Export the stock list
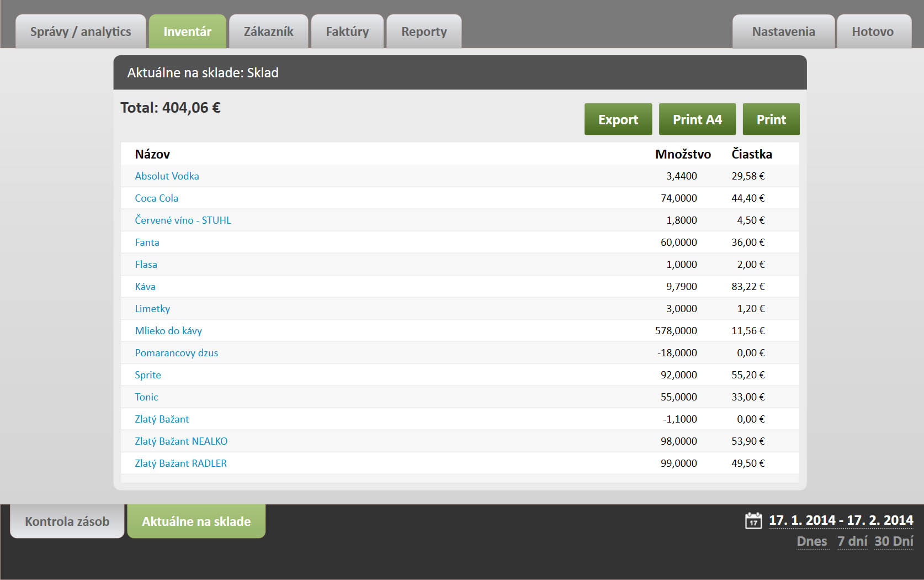 [x=618, y=119]
